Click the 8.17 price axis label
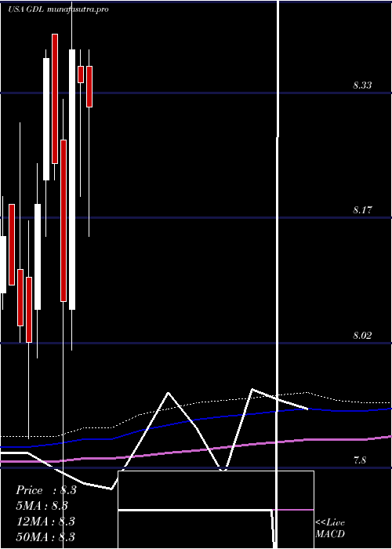 (362, 210)
